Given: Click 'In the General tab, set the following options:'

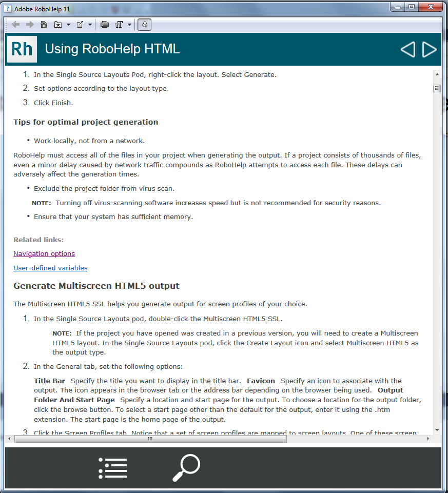Looking at the screenshot, I should [x=108, y=367].
